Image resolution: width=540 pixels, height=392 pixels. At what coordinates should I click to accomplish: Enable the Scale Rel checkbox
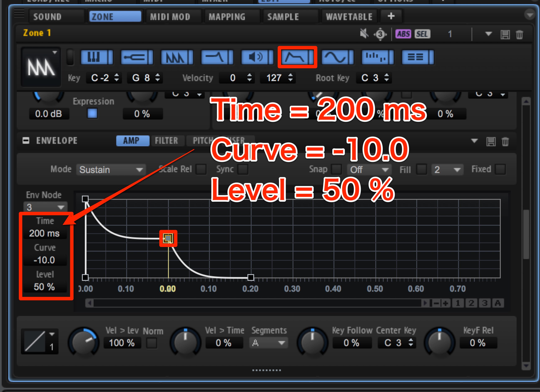(x=201, y=169)
